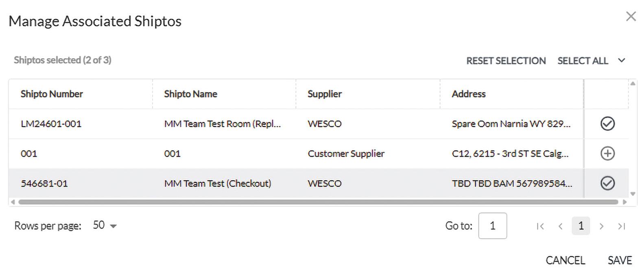Expand chevron next to Select All
Screen dimensions: 644x271
click(x=621, y=60)
